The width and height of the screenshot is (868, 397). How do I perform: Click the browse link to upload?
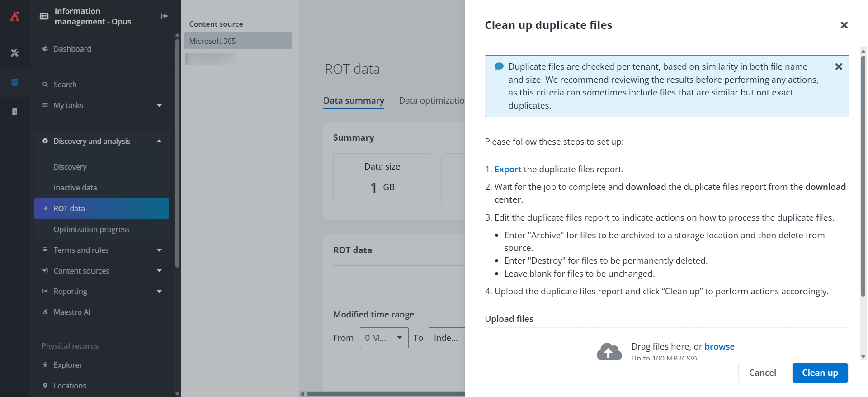point(719,346)
